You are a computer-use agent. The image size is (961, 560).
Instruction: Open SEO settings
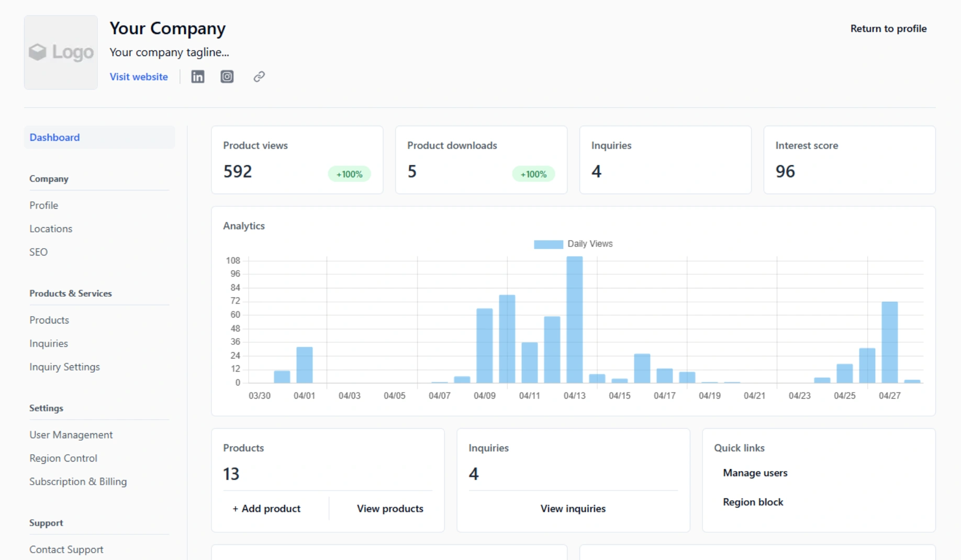click(x=38, y=252)
